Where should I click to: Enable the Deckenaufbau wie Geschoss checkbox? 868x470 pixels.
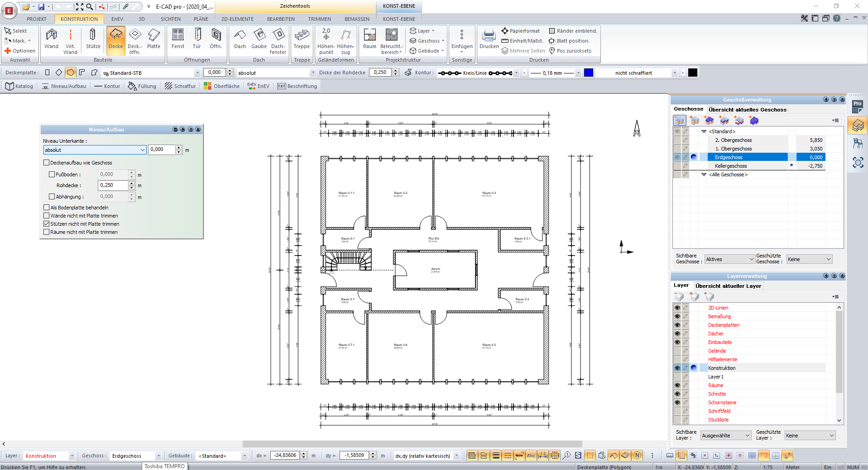(x=46, y=162)
